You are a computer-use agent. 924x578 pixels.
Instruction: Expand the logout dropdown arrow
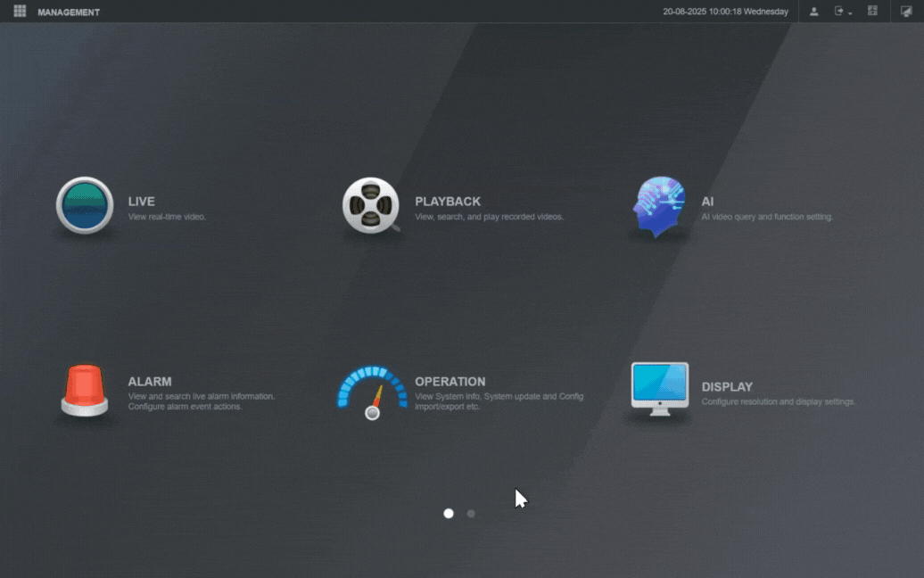850,13
